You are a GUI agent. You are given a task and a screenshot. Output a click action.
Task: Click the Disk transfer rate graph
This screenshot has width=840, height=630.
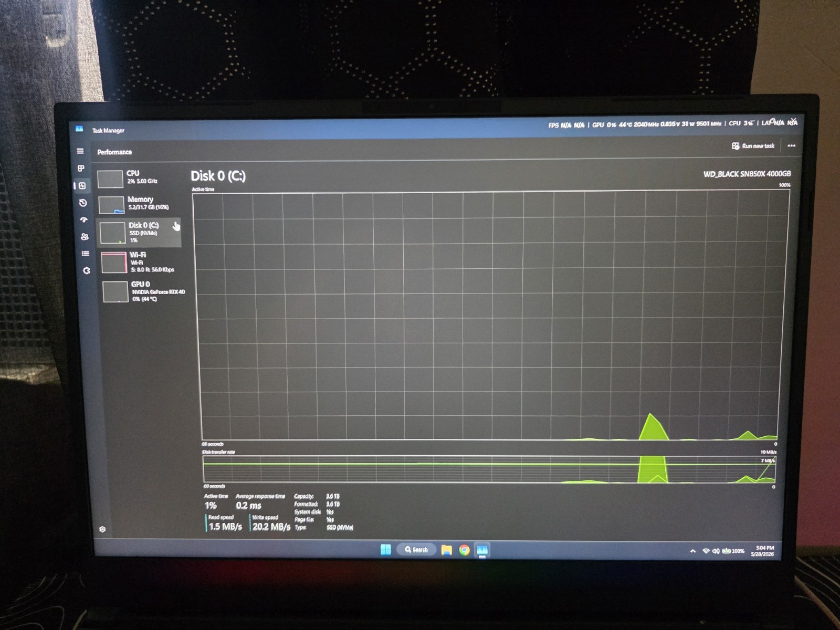coord(489,469)
